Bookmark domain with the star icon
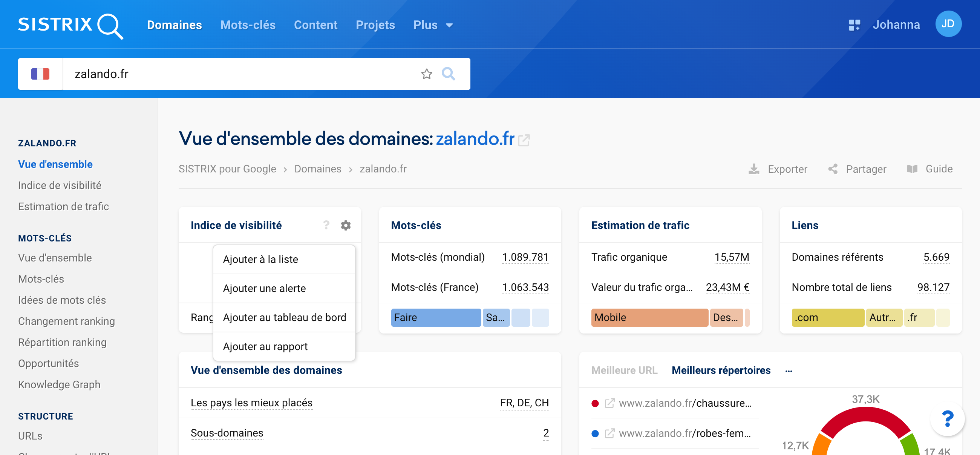This screenshot has height=455, width=980. 426,74
